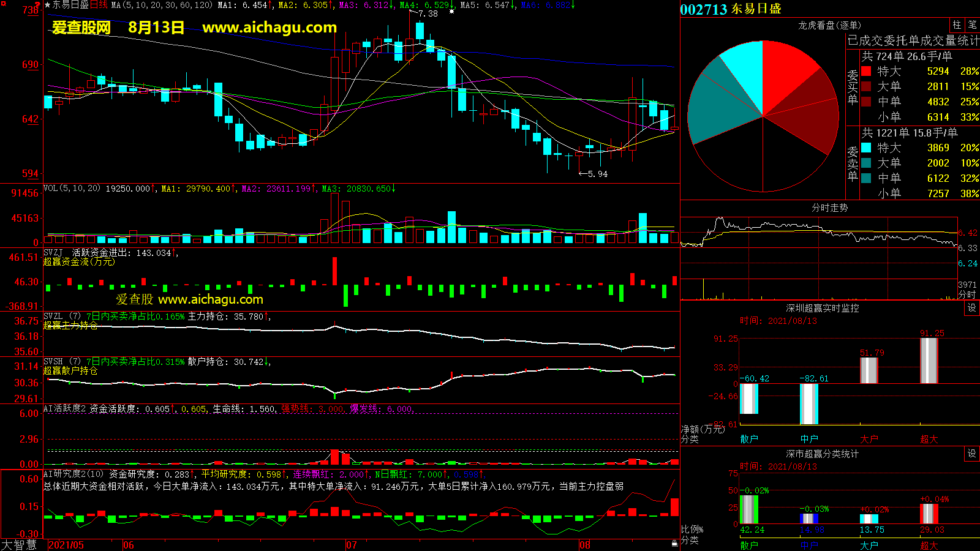Open the VOL(5,10,20) indicator settings
Screen dimensions: 980x551
point(72,189)
